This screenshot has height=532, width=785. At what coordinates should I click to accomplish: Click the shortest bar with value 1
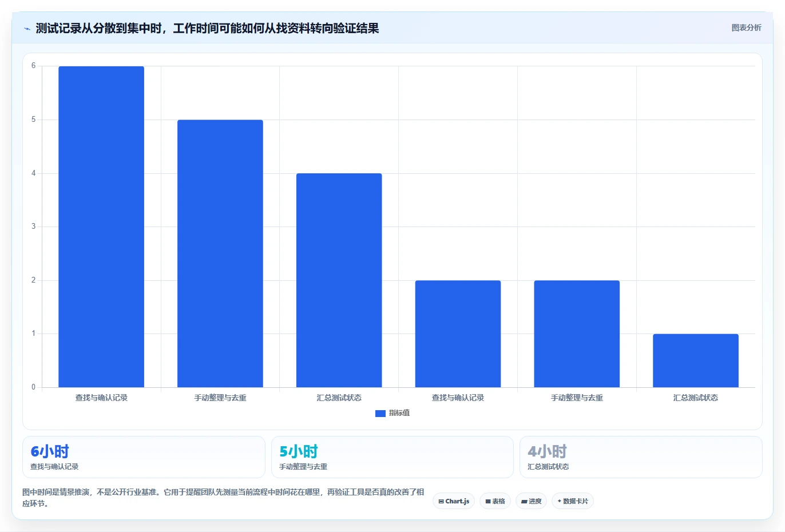[x=696, y=360]
